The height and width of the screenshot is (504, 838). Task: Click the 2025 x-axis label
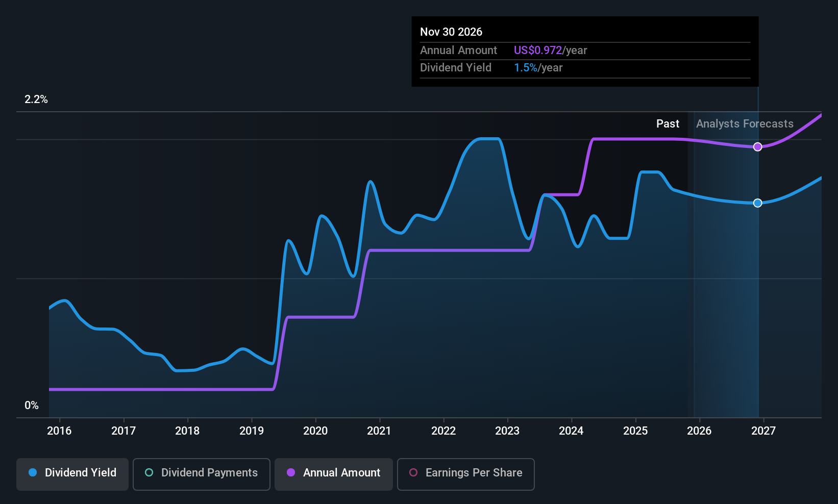point(635,431)
